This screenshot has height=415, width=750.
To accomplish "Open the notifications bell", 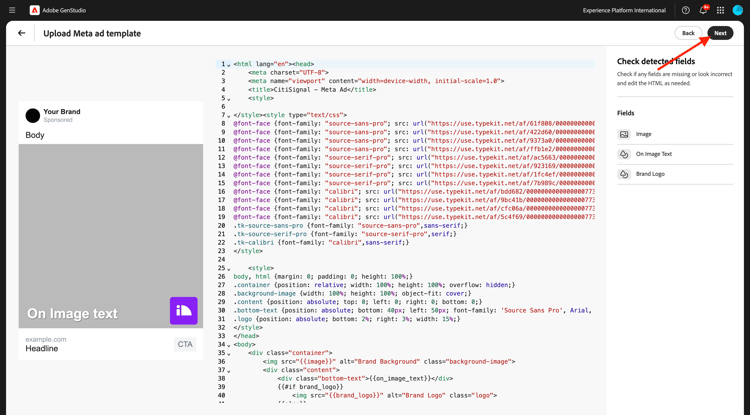I will 703,10.
